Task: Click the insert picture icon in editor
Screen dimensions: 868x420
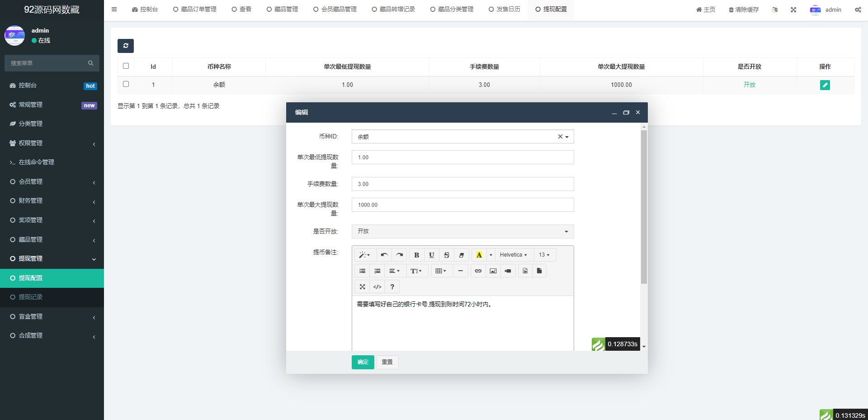Action: pos(493,271)
